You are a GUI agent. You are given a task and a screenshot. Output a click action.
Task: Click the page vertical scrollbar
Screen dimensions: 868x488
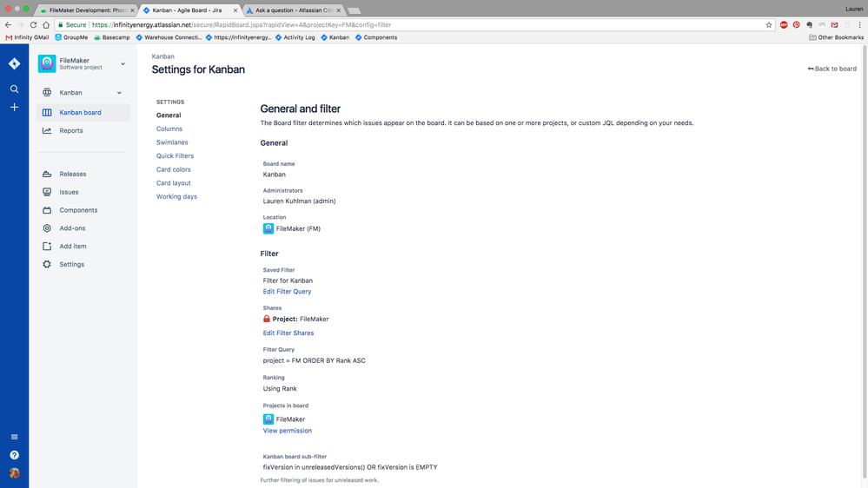pyautogui.click(x=865, y=262)
